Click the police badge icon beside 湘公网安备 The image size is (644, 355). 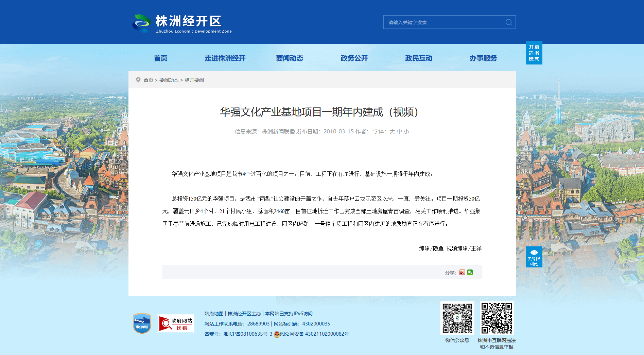pyautogui.click(x=277, y=334)
